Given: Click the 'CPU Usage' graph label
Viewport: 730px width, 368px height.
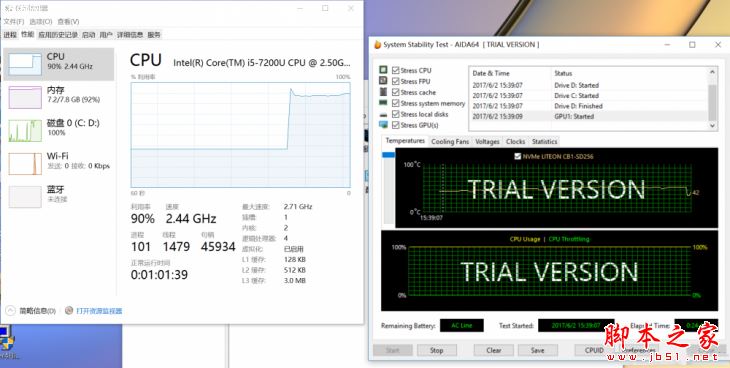Looking at the screenshot, I should coord(525,239).
